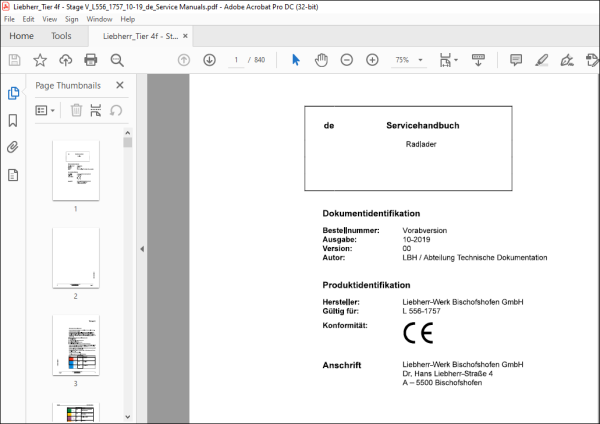Screen dimensions: 600x424
Task: Open the find text magnifier icon
Action: point(117,60)
